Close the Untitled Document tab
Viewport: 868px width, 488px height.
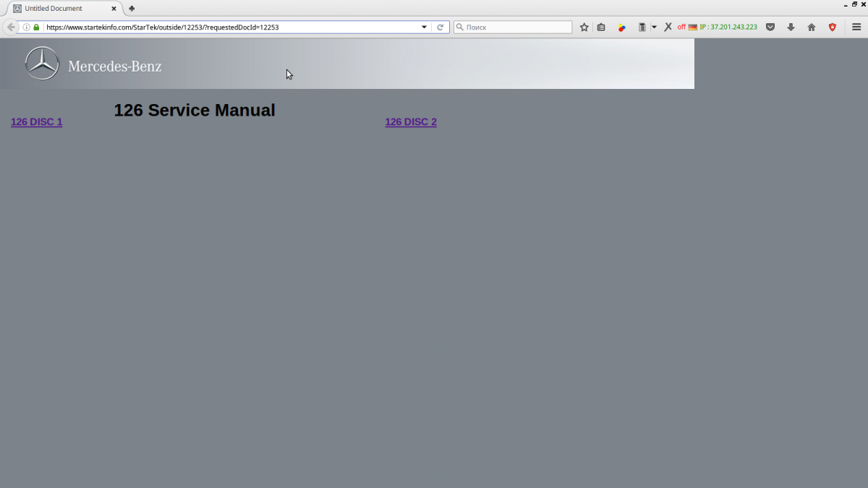[x=114, y=9]
